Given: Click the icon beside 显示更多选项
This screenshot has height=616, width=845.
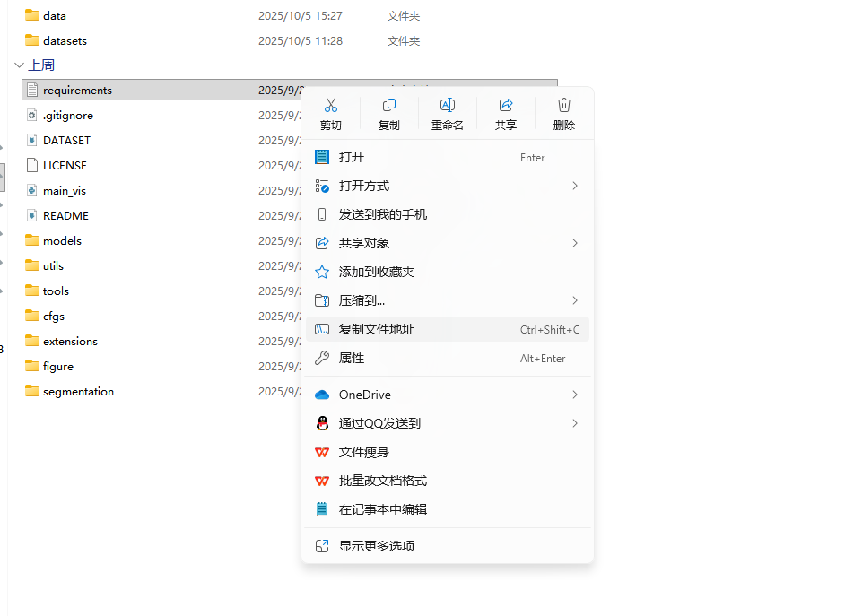Looking at the screenshot, I should (x=322, y=546).
